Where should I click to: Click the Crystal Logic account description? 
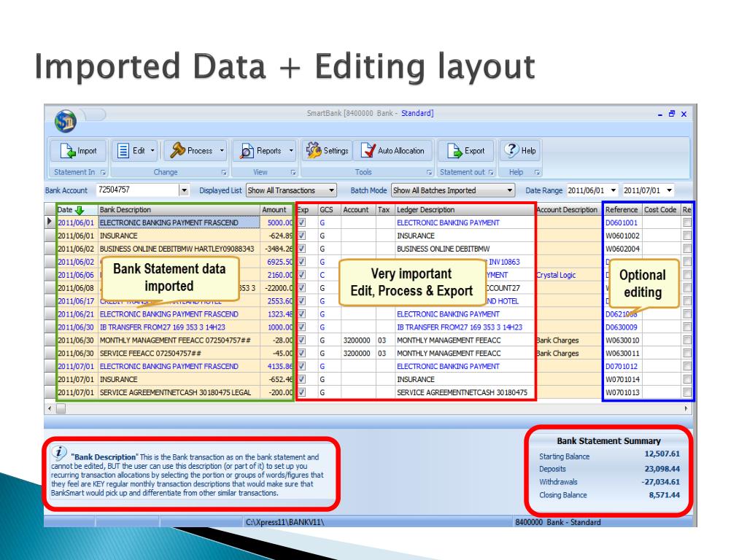click(x=556, y=275)
